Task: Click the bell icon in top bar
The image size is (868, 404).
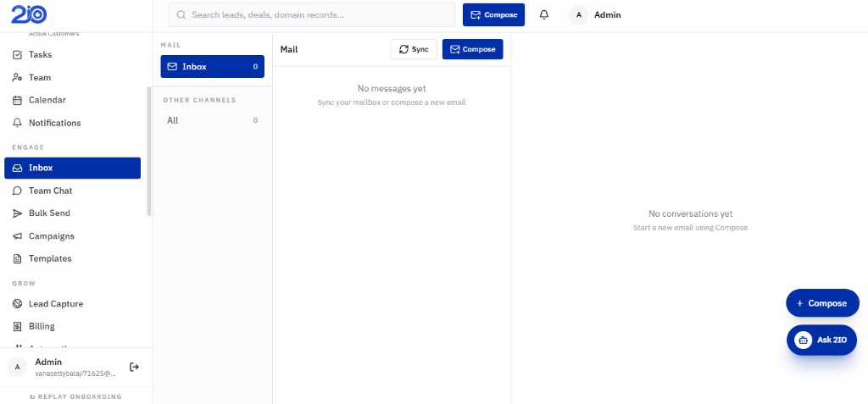Action: coord(544,15)
